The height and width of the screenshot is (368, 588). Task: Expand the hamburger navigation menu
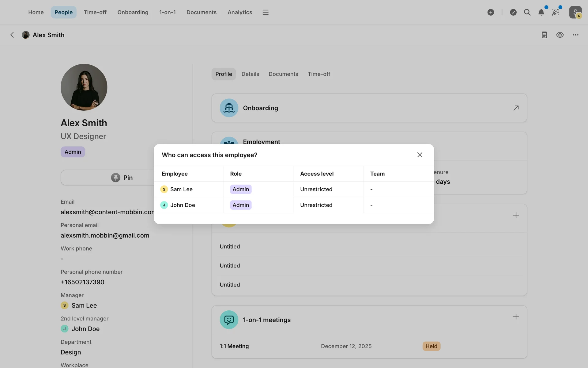[266, 12]
